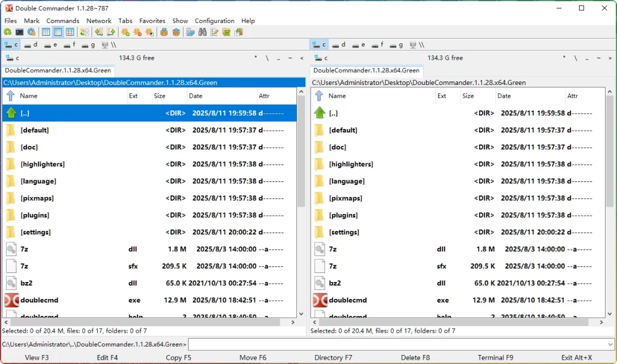Switch the left panel to drive e

(x=51, y=45)
